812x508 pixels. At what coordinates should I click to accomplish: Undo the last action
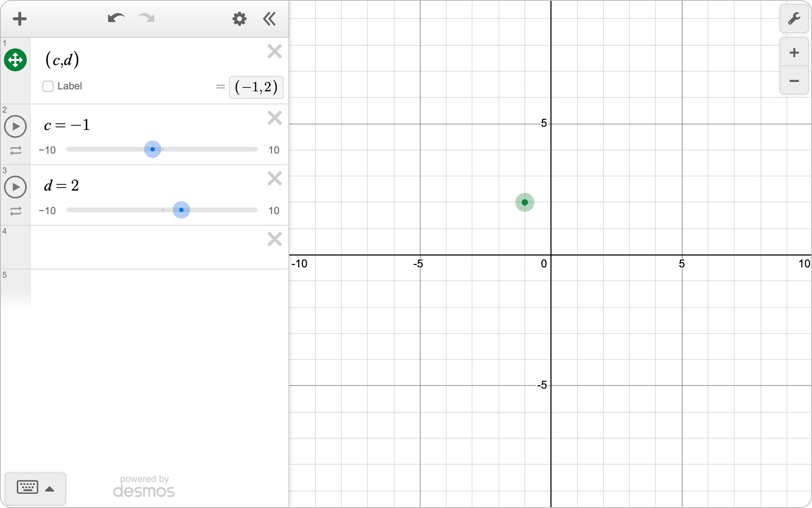point(116,18)
